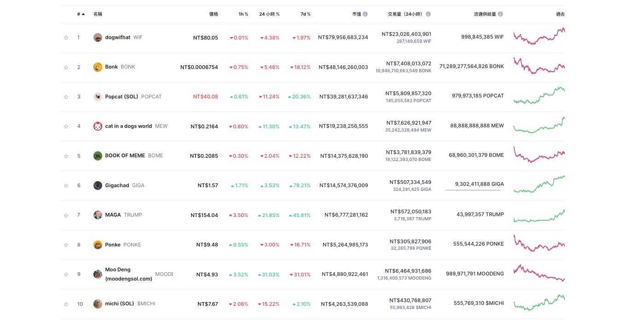Click the Gigachad circulating supply progress bar
The image size is (644, 321).
coord(474,190)
